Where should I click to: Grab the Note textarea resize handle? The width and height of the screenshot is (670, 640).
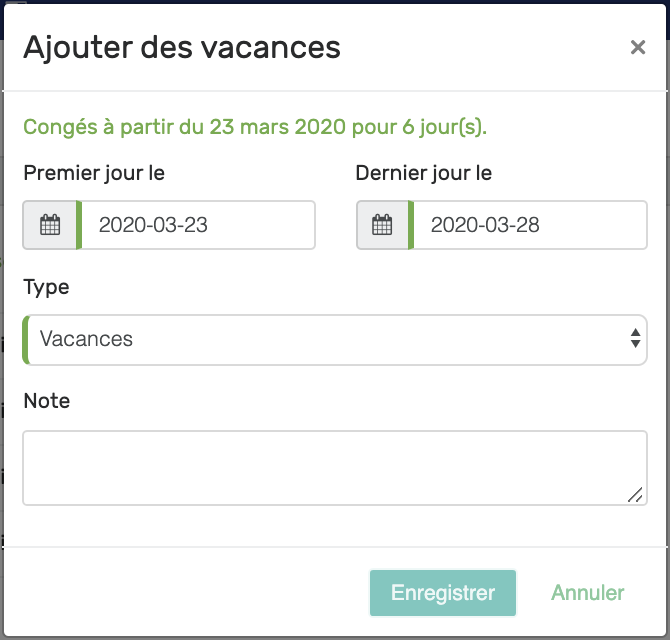[635, 495]
